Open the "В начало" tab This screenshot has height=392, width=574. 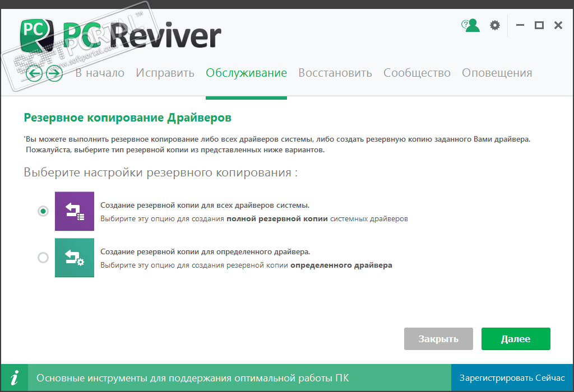(x=100, y=73)
